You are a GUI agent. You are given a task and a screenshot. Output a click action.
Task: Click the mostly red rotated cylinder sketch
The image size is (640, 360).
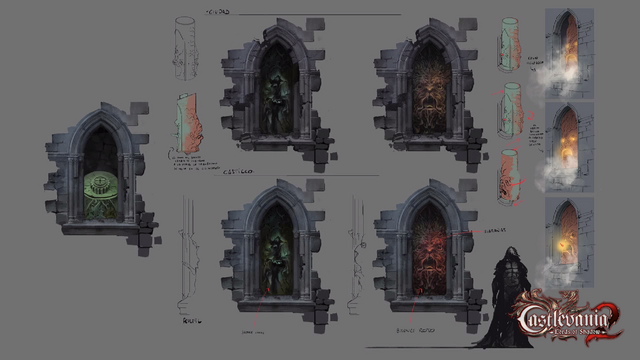tap(508, 177)
